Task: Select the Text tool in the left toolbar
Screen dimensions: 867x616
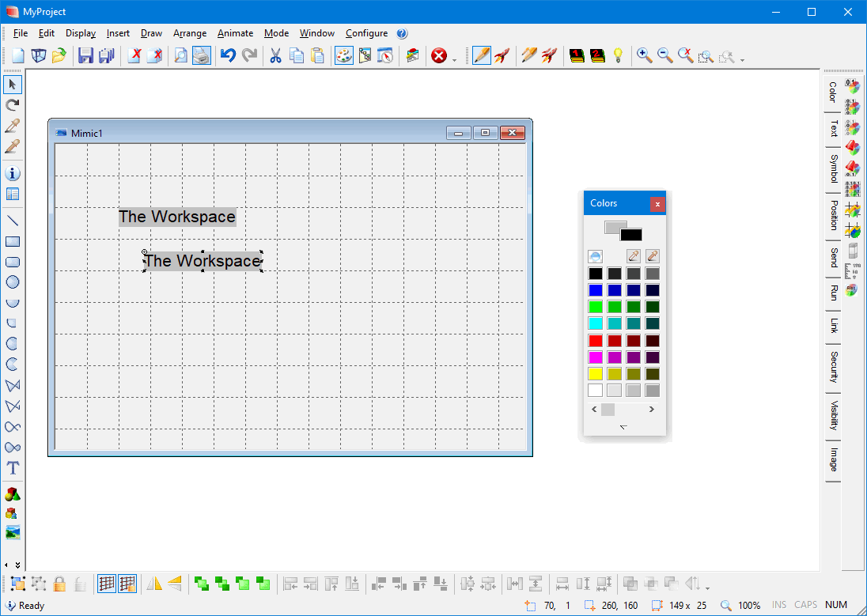Action: click(x=13, y=467)
